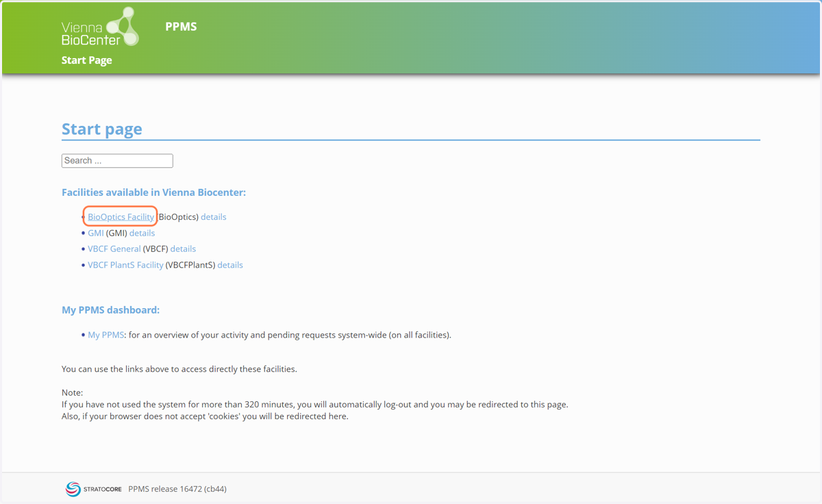
Task: Click the StratoCore logo in footer
Action: [93, 489]
